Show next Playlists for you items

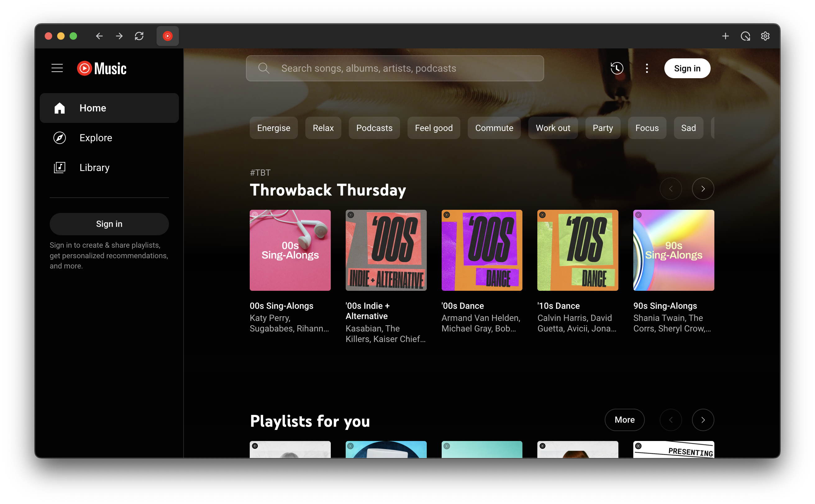(703, 420)
